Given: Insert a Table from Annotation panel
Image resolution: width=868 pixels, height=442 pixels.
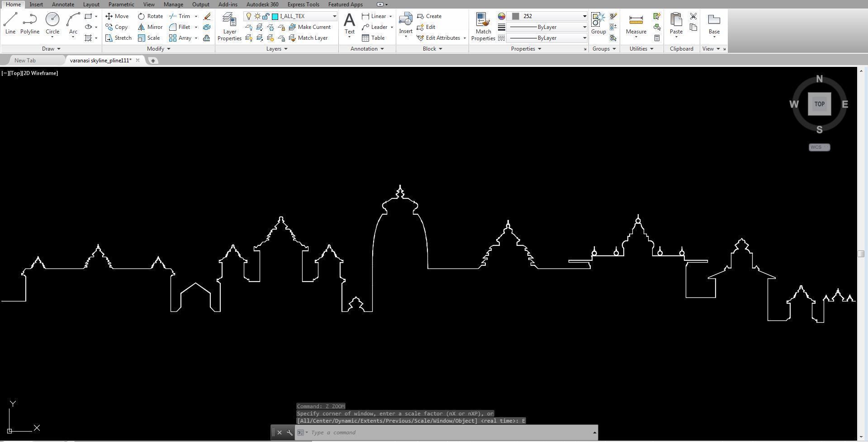Looking at the screenshot, I should click(x=373, y=38).
